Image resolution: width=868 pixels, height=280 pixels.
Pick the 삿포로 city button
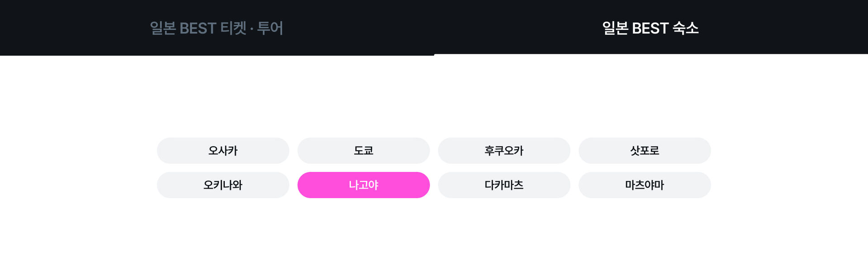pyautogui.click(x=645, y=151)
